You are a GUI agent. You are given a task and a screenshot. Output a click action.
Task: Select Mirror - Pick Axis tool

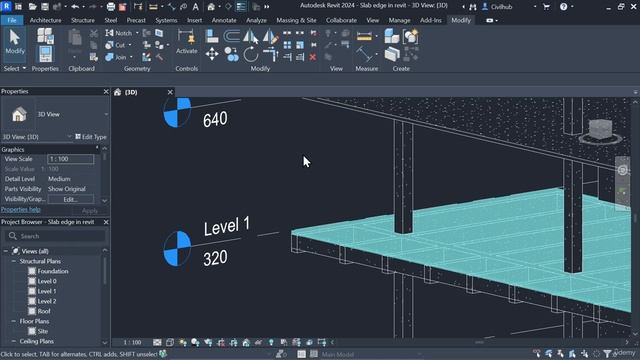251,36
